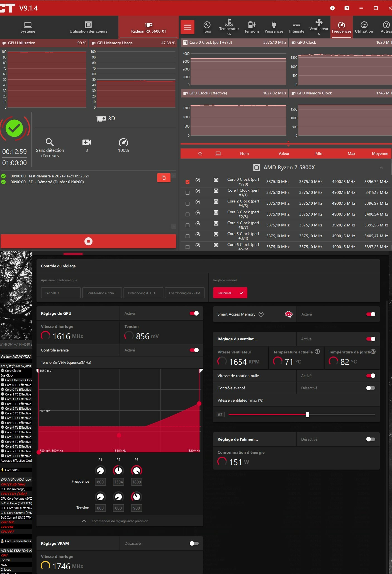Click Overclocking du VRAM button
Screen dimensions: 392x574
(x=184, y=293)
